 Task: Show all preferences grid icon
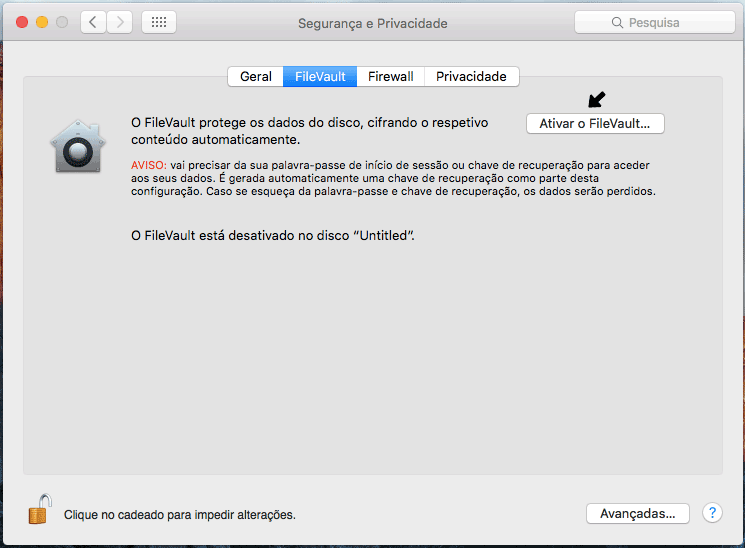[159, 22]
